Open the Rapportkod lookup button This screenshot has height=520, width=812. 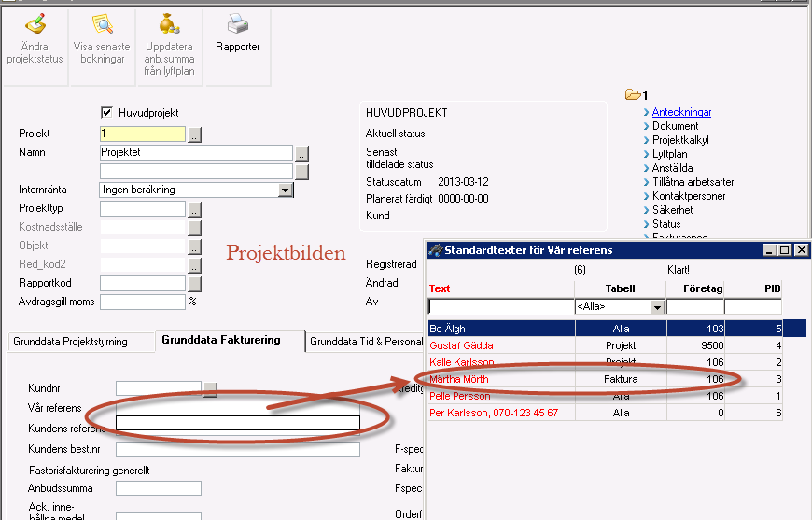[194, 284]
